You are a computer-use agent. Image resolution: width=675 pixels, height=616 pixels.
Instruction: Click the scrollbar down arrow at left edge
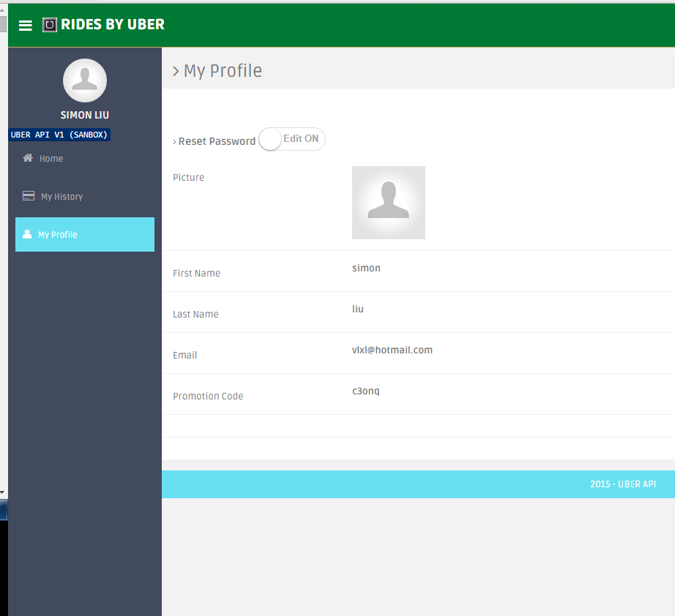coord(3,492)
